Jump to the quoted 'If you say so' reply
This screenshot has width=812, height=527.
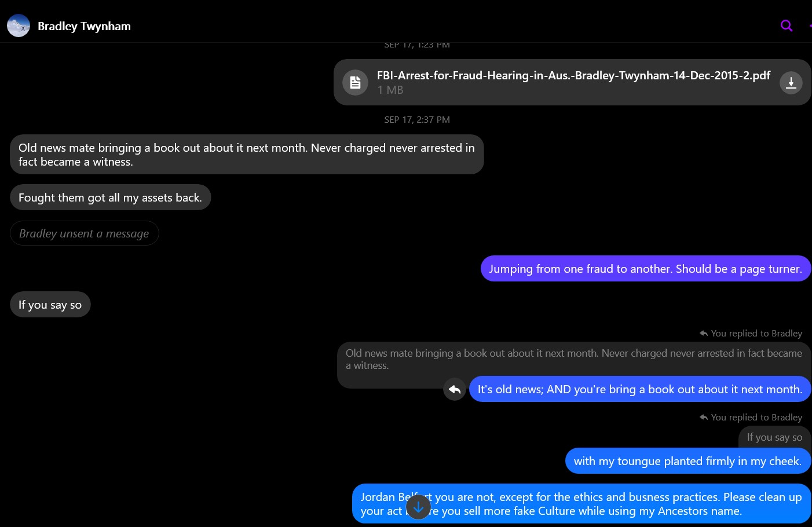(x=774, y=437)
